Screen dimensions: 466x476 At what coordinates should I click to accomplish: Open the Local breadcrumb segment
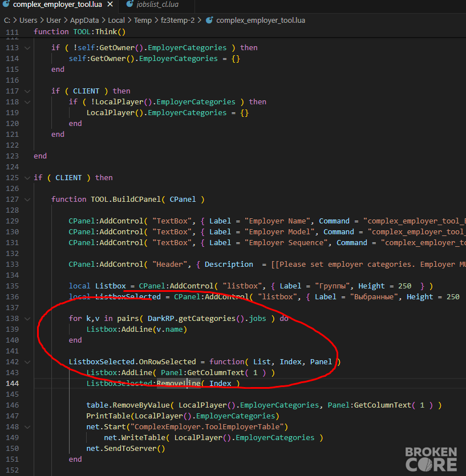click(x=116, y=21)
